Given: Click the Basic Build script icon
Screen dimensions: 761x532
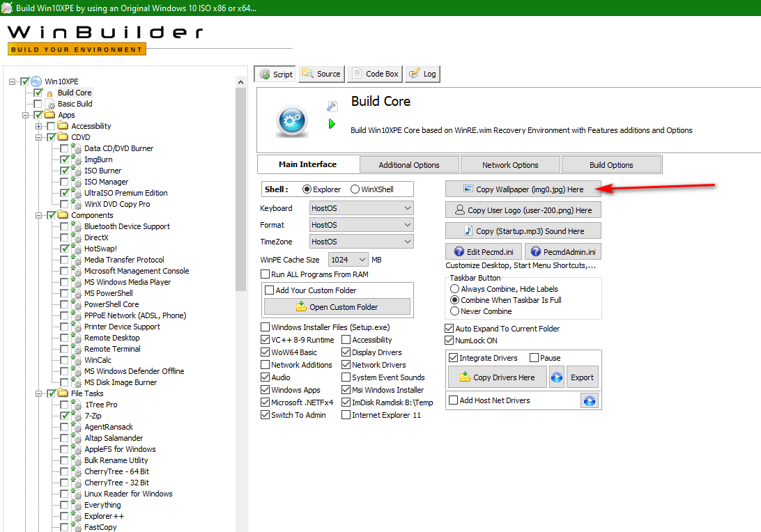Looking at the screenshot, I should [x=50, y=104].
